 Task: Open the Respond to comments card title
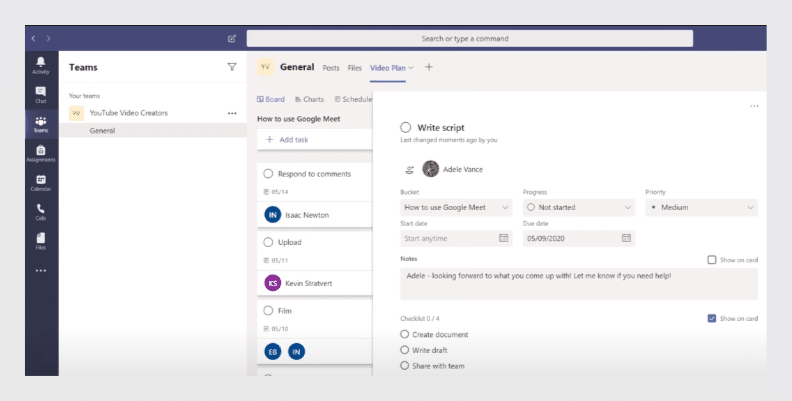click(314, 174)
